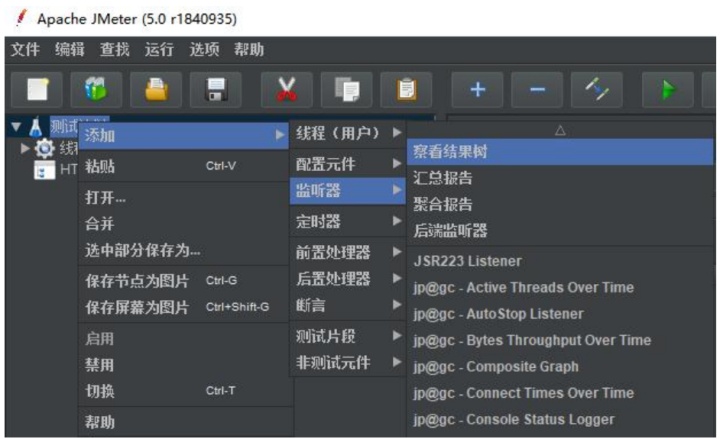This screenshot has width=720, height=439.
Task: Select 添加 in the context menu
Action: click(184, 135)
